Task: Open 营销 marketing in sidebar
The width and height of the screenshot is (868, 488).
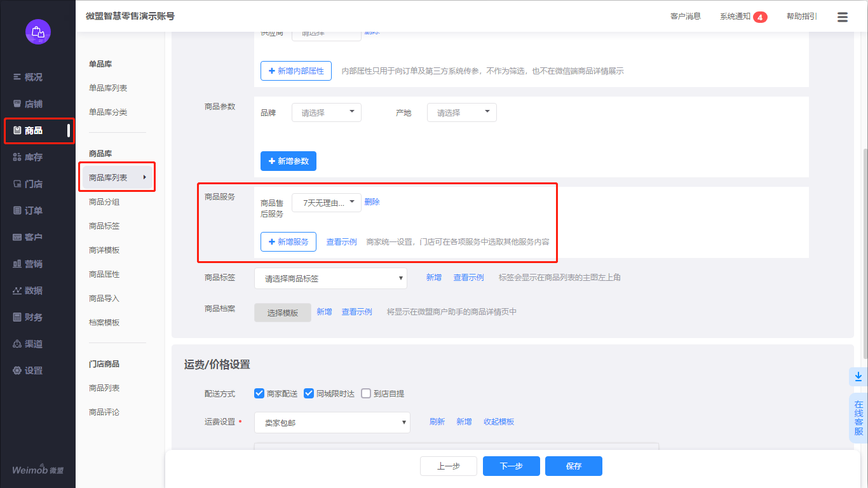Action: pyautogui.click(x=28, y=264)
